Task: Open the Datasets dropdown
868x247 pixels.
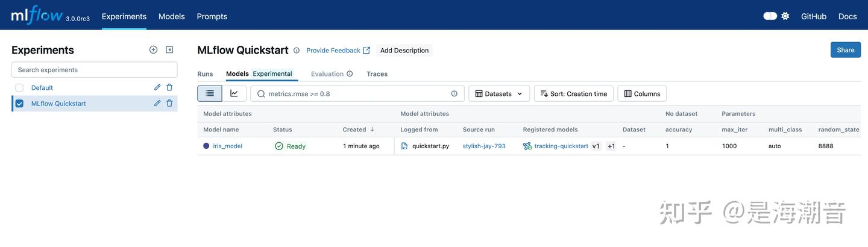Action: click(x=499, y=93)
